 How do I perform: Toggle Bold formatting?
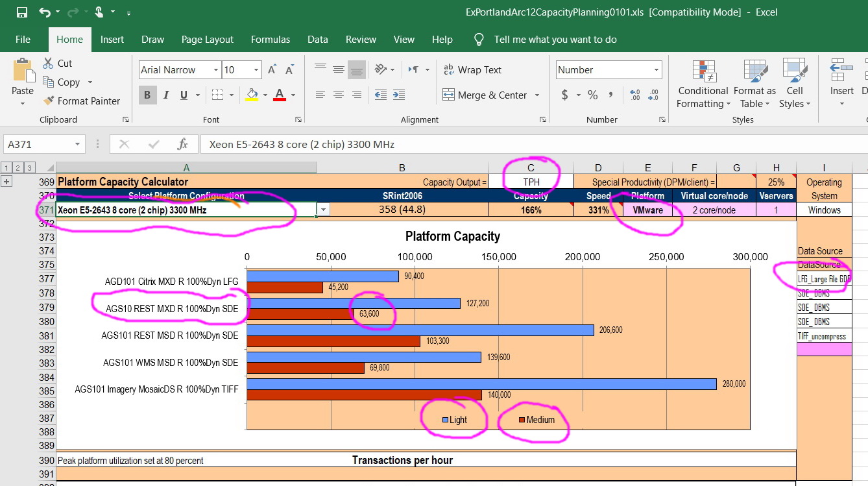pyautogui.click(x=147, y=95)
